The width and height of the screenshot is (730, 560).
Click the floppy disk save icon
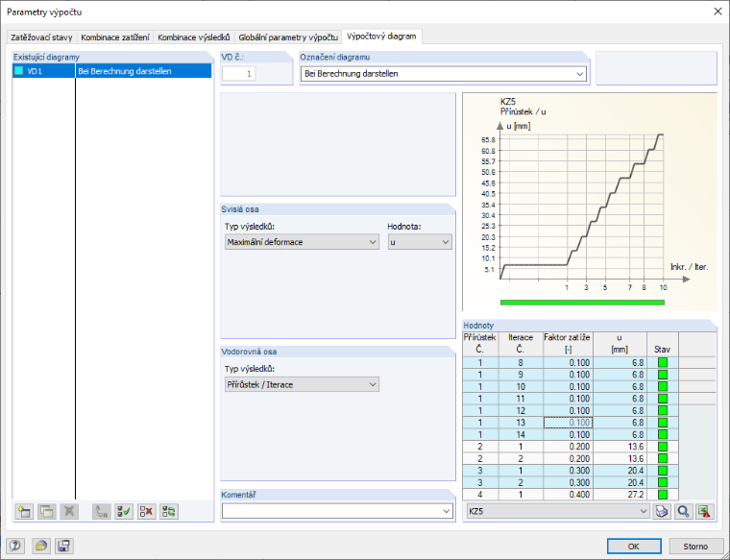63,546
